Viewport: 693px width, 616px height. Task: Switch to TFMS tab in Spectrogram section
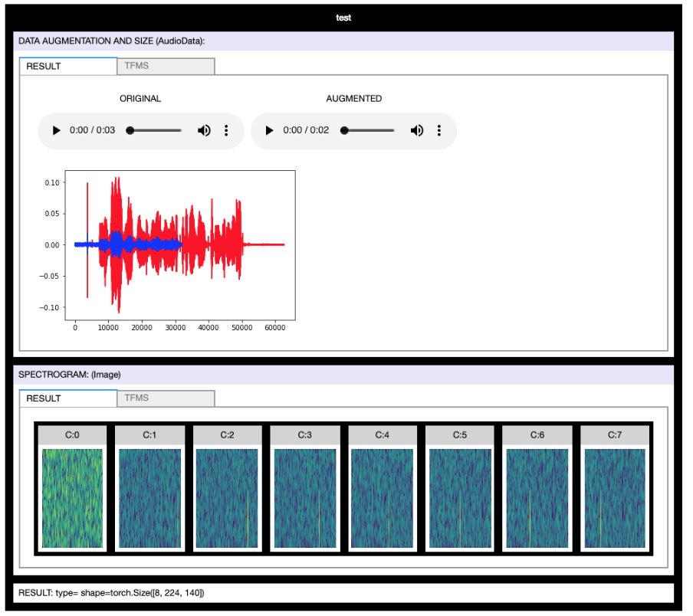coord(166,398)
